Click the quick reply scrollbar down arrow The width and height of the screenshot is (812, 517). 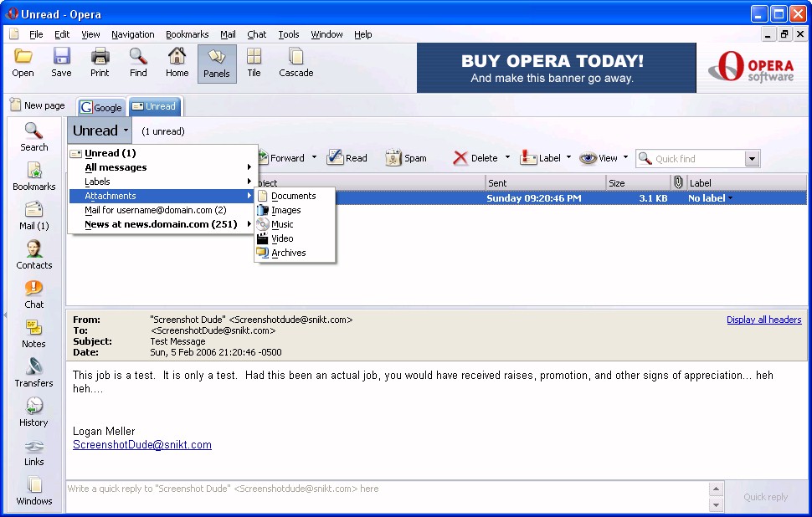point(716,505)
